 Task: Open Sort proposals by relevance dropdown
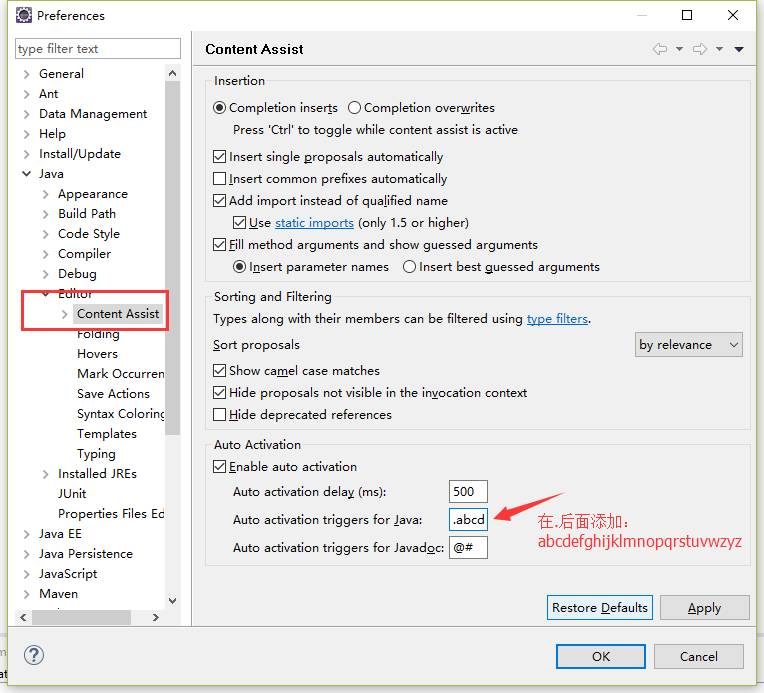click(x=688, y=345)
